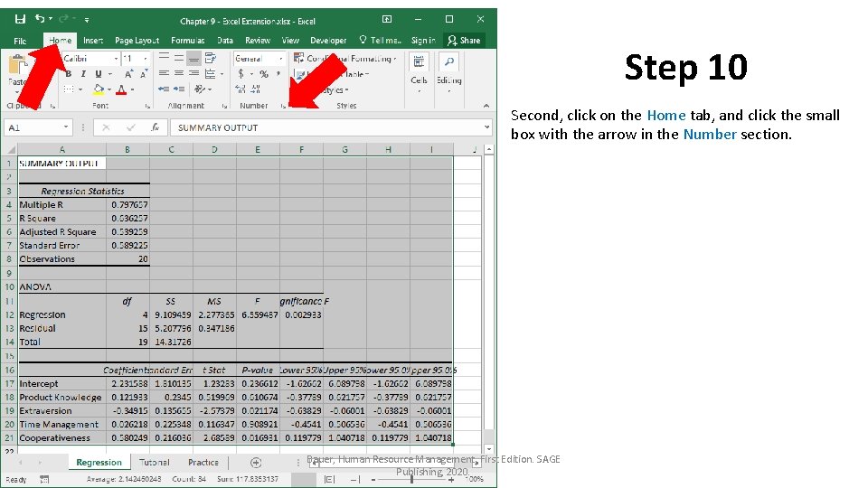Switch to the Developer tab
The height and width of the screenshot is (488, 868).
click(x=328, y=41)
